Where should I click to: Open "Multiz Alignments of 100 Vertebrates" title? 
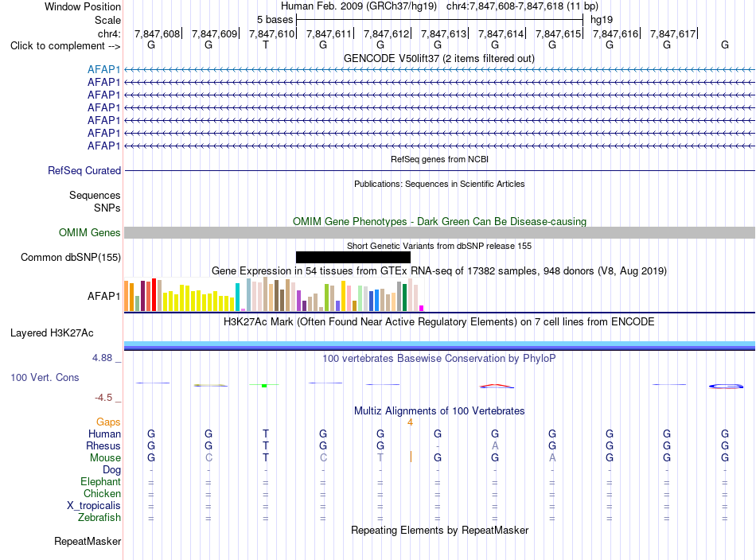coord(439,411)
